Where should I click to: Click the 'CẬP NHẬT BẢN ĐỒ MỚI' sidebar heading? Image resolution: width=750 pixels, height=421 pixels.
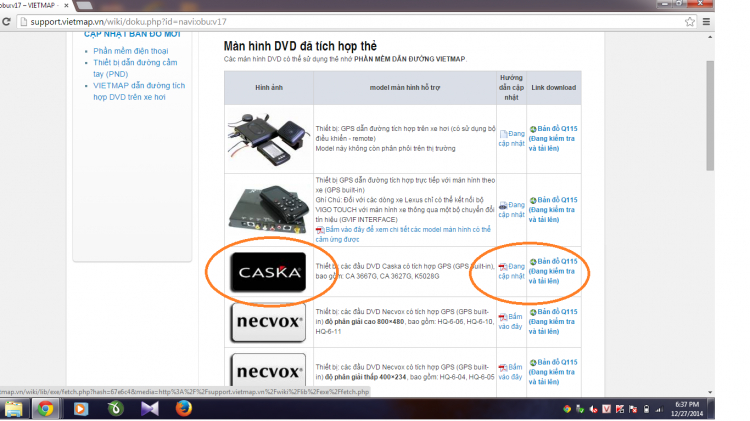[x=132, y=34]
